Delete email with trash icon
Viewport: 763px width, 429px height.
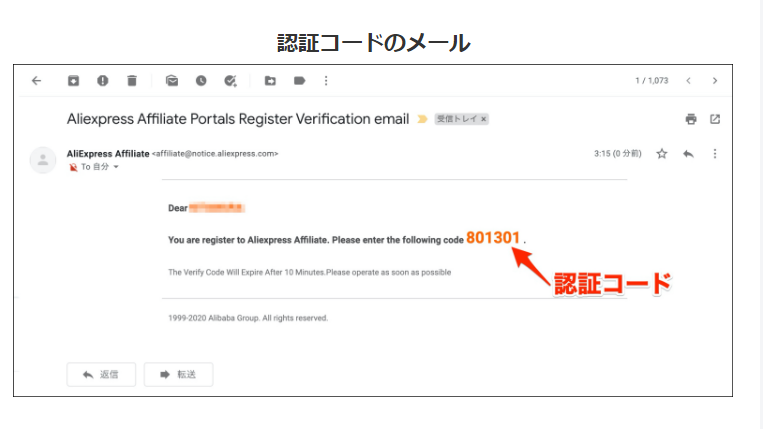click(132, 81)
